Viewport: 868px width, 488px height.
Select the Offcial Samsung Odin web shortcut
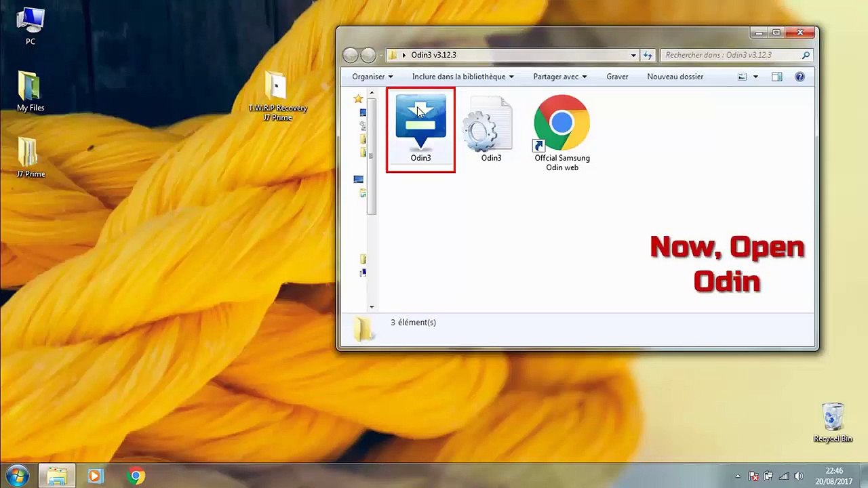(x=561, y=132)
